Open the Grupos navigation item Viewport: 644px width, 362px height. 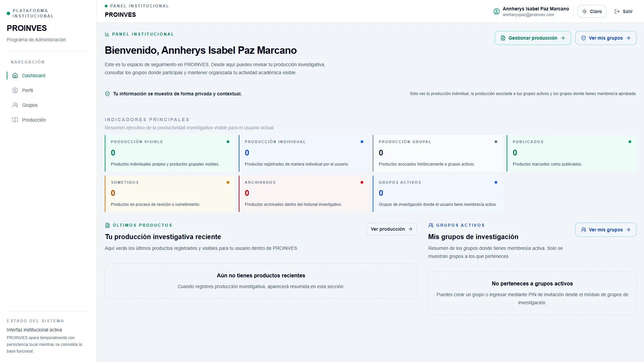click(48, 105)
